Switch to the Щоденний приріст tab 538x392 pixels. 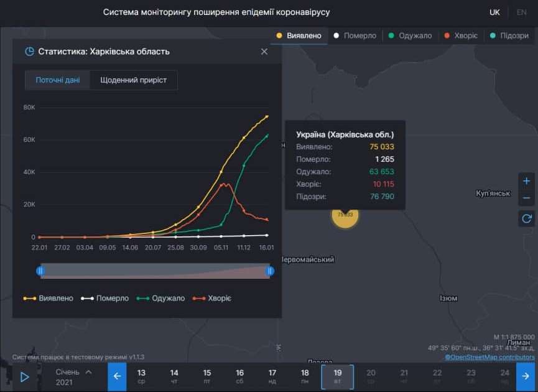[x=133, y=80]
